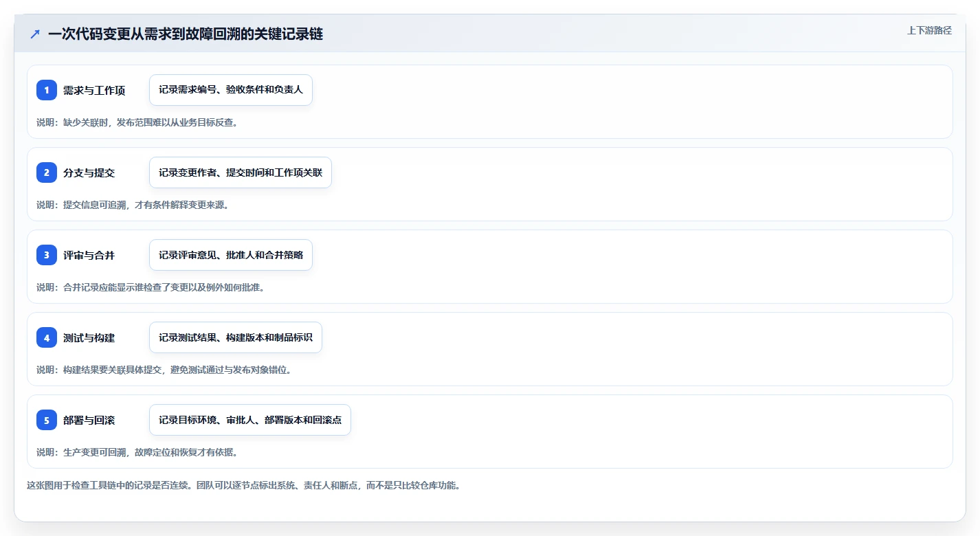The image size is (980, 536).
Task: Click the 记录变更作者、提交时间和工作项关联 chip
Action: click(241, 172)
